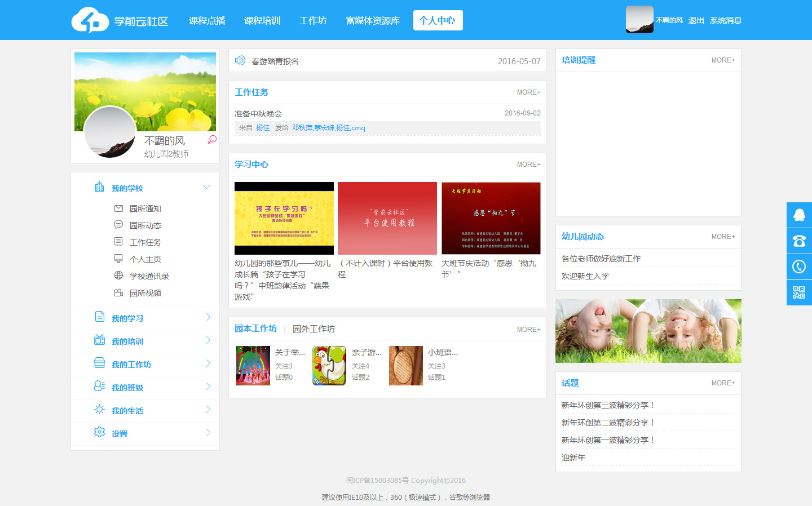Screen dimensions: 812x506
Task: Select the 富媒体资源库 navigation item
Action: (x=372, y=21)
